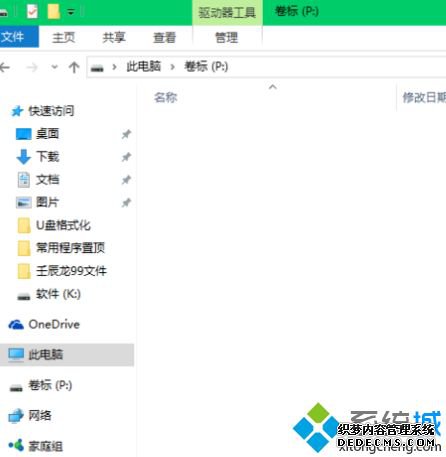Select 此电脑 in navigation pane
Image resolution: width=446 pixels, height=457 pixels.
coord(46,354)
